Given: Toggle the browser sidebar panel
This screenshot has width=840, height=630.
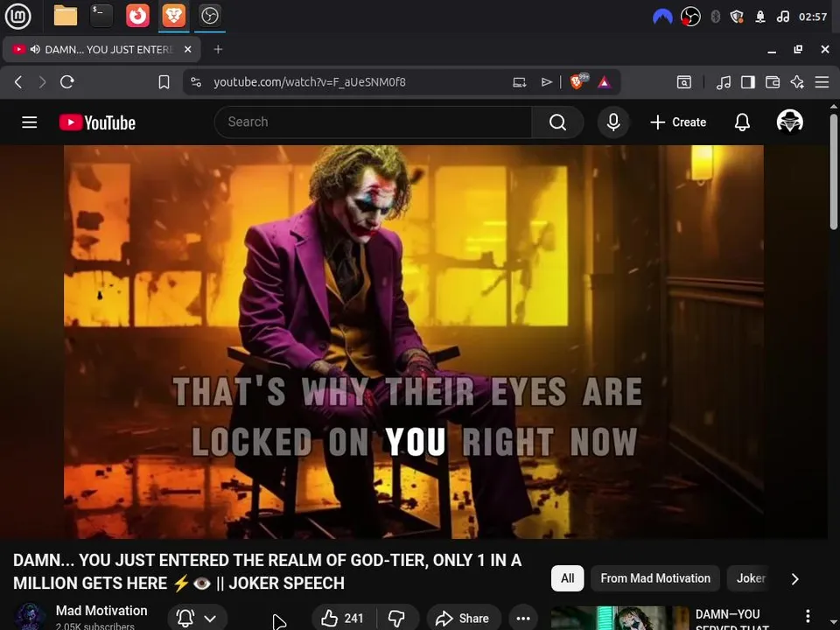Looking at the screenshot, I should pyautogui.click(x=748, y=82).
